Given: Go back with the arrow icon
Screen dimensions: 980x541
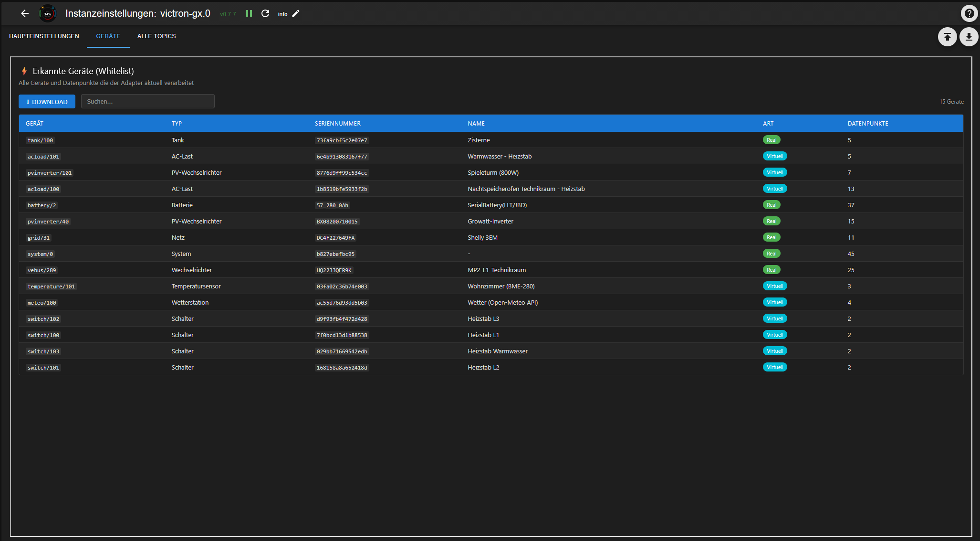Looking at the screenshot, I should point(25,13).
